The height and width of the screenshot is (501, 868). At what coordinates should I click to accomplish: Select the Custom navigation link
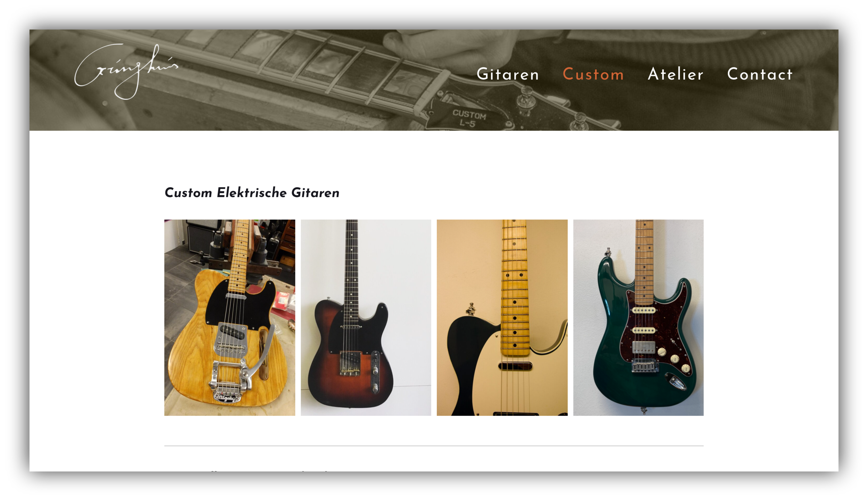593,74
